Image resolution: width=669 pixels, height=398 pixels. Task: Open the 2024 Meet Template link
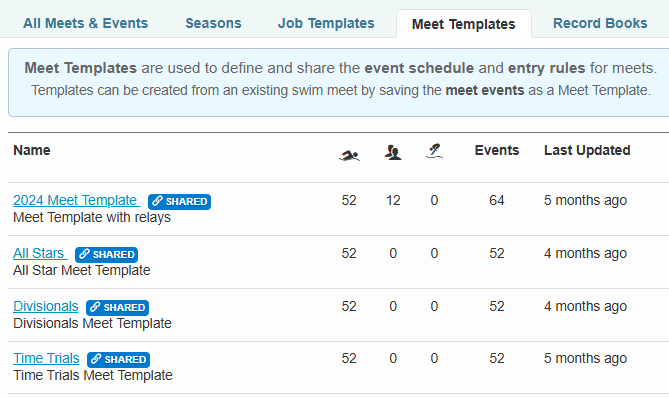[x=75, y=200]
